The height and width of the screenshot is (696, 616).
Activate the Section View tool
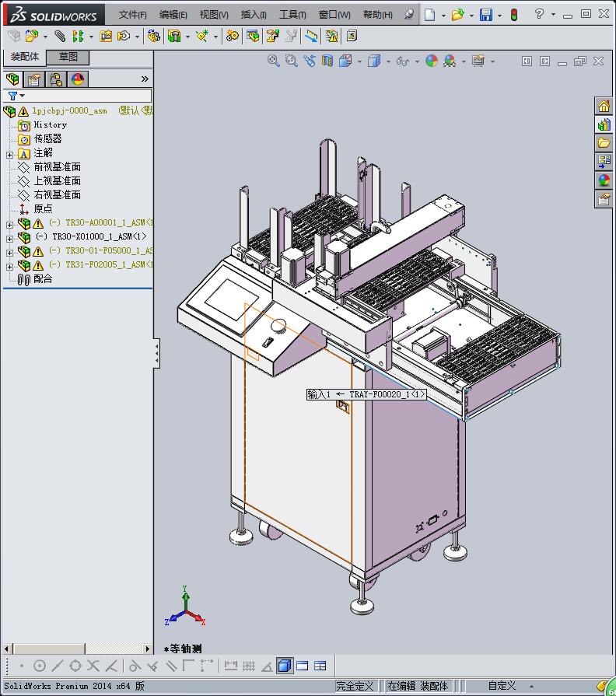click(x=327, y=61)
